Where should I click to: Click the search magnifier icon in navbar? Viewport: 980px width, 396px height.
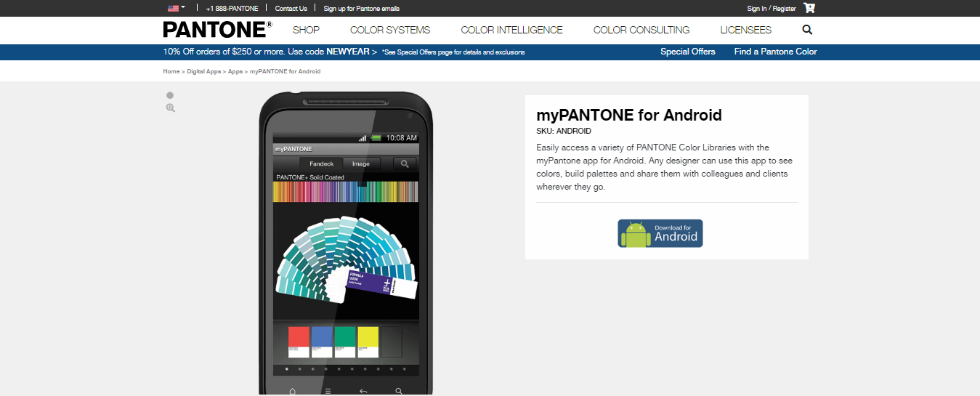click(807, 30)
